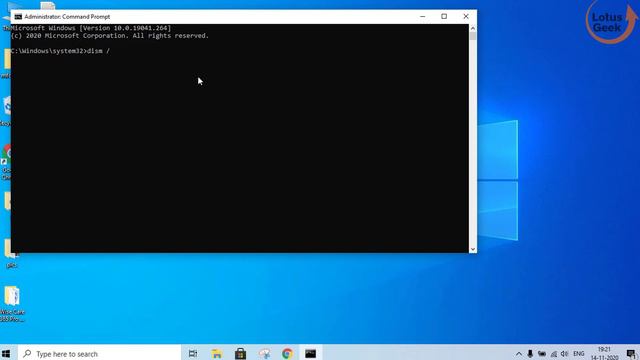Open the Windows Start menu
The width and height of the screenshot is (640, 360).
(6, 353)
